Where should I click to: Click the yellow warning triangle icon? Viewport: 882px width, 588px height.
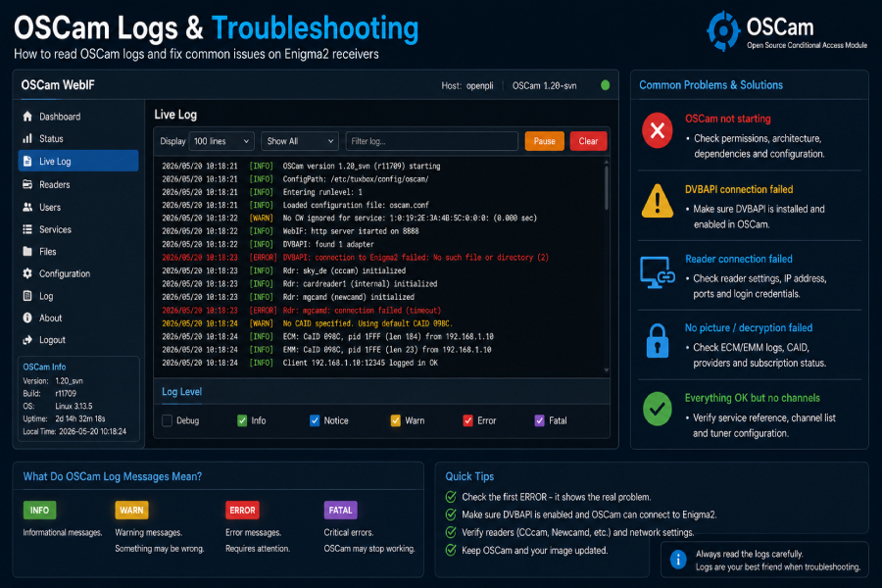(657, 201)
